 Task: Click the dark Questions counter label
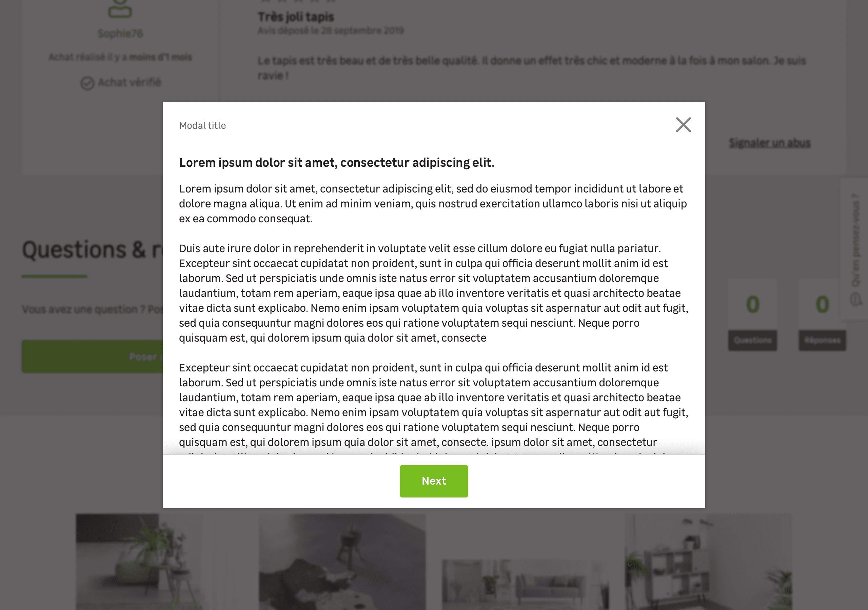tap(752, 340)
